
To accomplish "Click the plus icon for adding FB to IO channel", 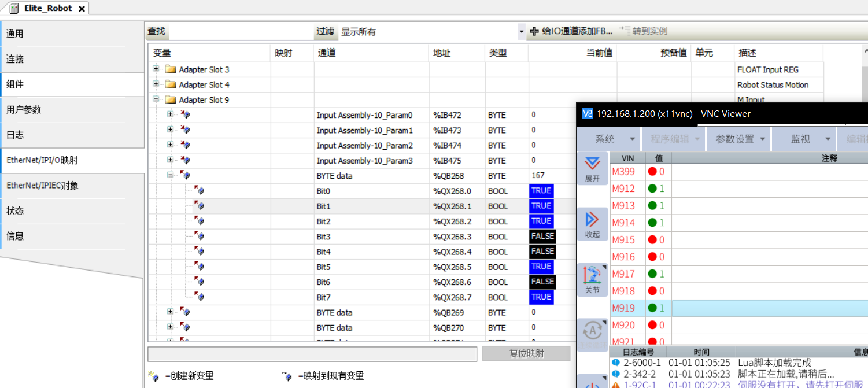I will [x=534, y=31].
